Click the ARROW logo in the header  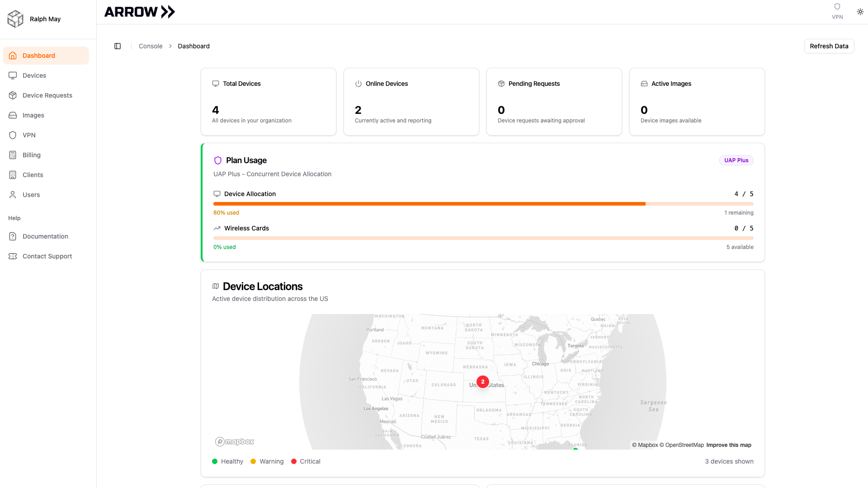[x=139, y=12]
